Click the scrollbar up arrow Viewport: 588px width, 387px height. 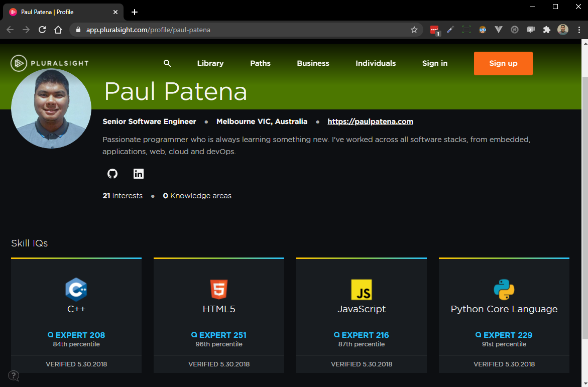584,43
